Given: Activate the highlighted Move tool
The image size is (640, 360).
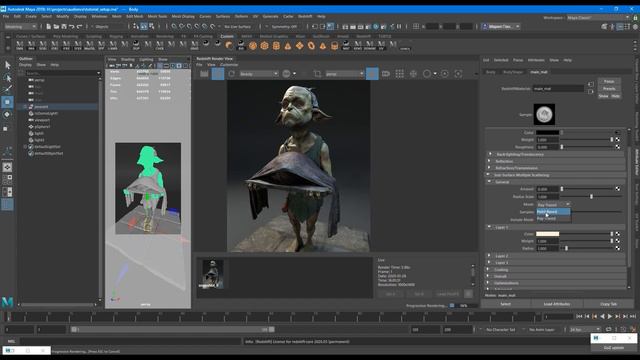Looking at the screenshot, I should pos(7,102).
